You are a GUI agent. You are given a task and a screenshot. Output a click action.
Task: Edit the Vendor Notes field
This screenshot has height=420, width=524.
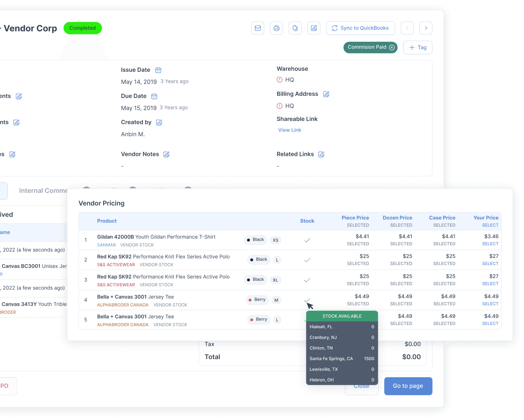coord(167,154)
